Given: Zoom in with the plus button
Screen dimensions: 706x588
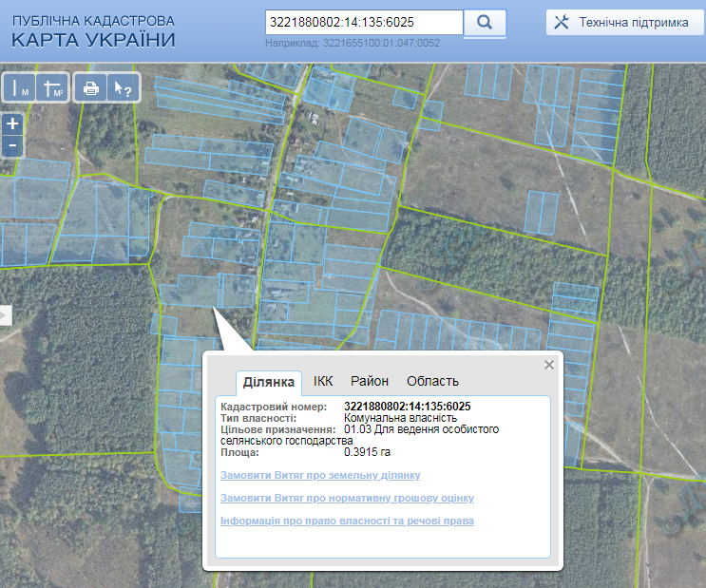Looking at the screenshot, I should tap(12, 124).
